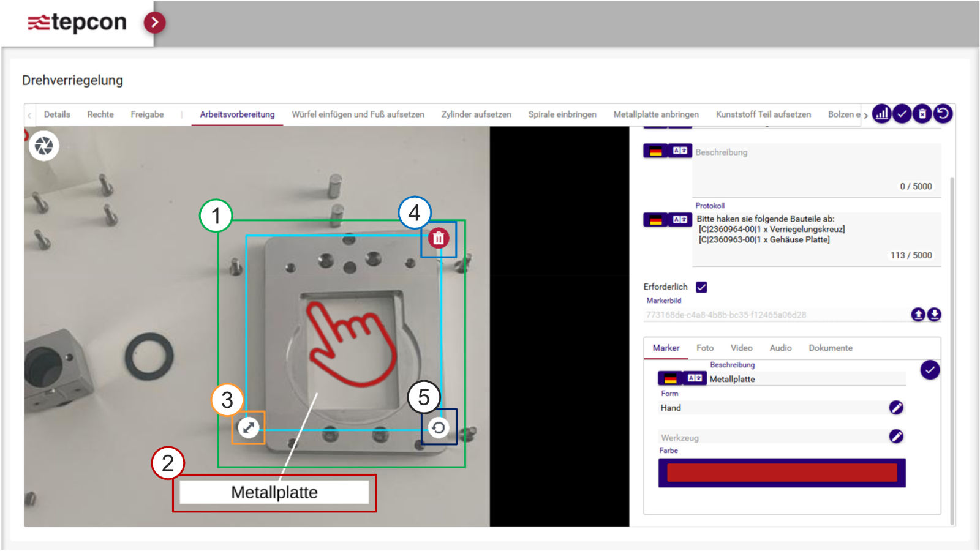980x551 pixels.
Task: Click the upload icon for Markerbild
Action: tap(918, 315)
